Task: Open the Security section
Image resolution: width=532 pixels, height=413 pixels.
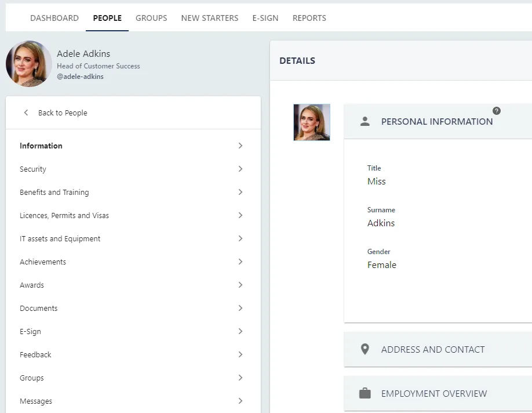Action: (x=133, y=169)
